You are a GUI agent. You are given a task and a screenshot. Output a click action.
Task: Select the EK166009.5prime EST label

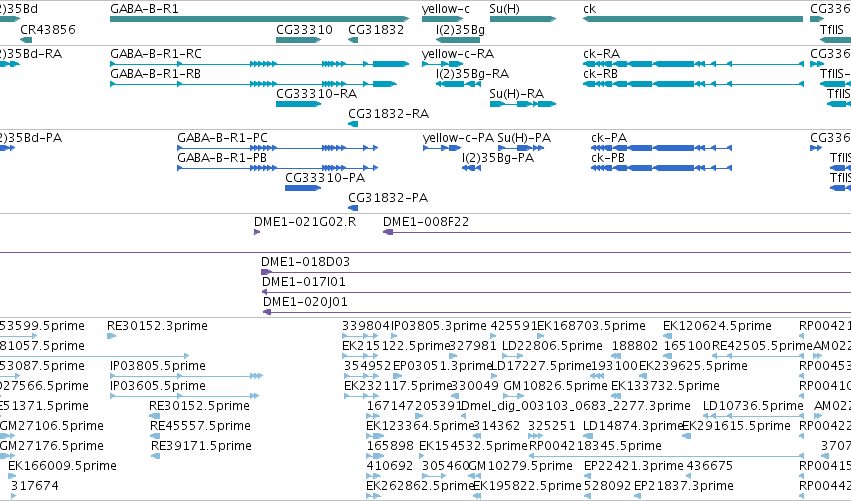[x=62, y=466]
